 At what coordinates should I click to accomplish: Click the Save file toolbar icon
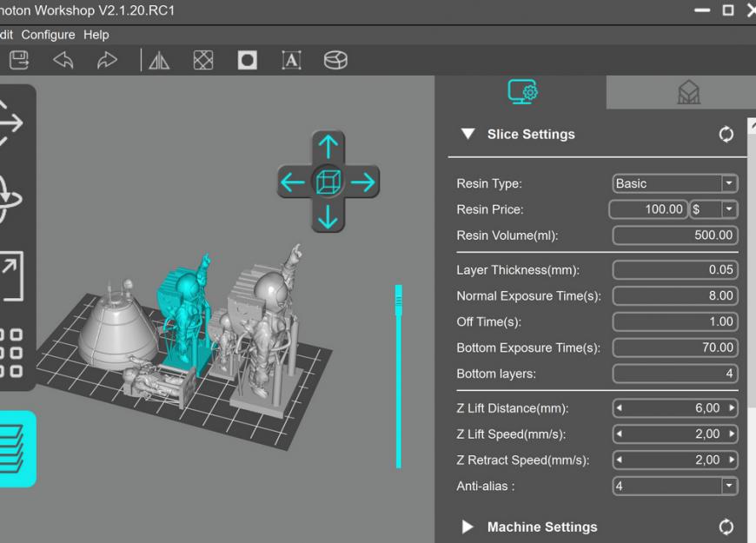pos(19,60)
